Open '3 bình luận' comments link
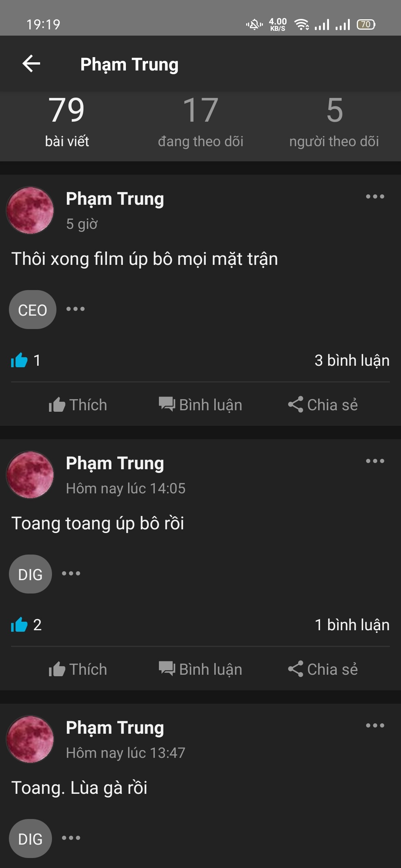This screenshot has height=868, width=401. coord(352,361)
